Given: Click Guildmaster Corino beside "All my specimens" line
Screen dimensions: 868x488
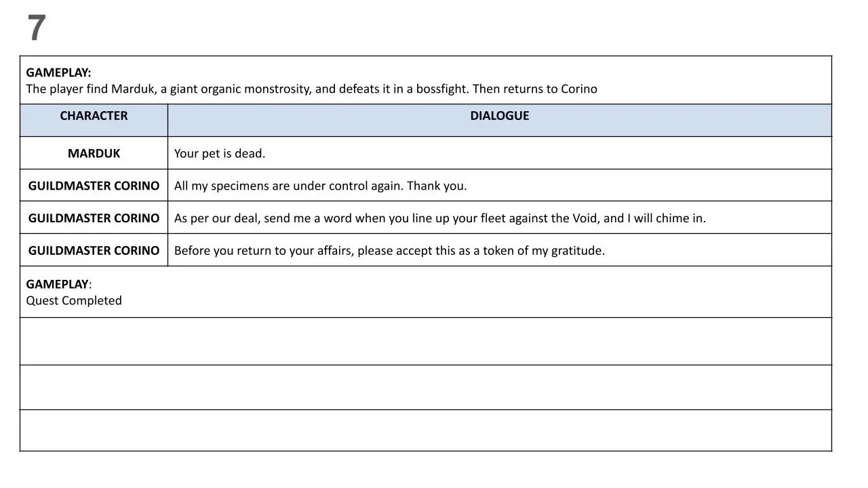Looking at the screenshot, I should tap(94, 186).
